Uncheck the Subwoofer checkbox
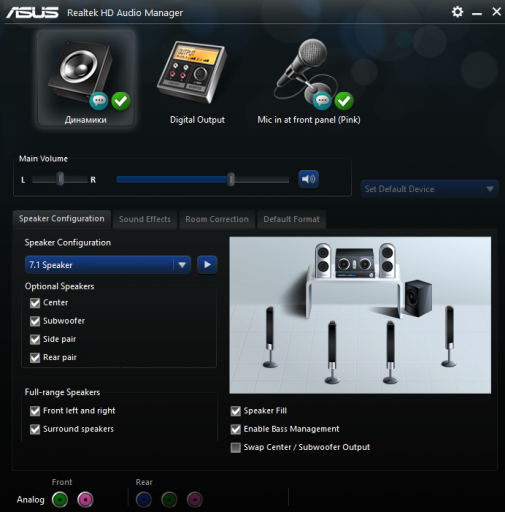Viewport: 505px width, 512px height. pos(35,321)
